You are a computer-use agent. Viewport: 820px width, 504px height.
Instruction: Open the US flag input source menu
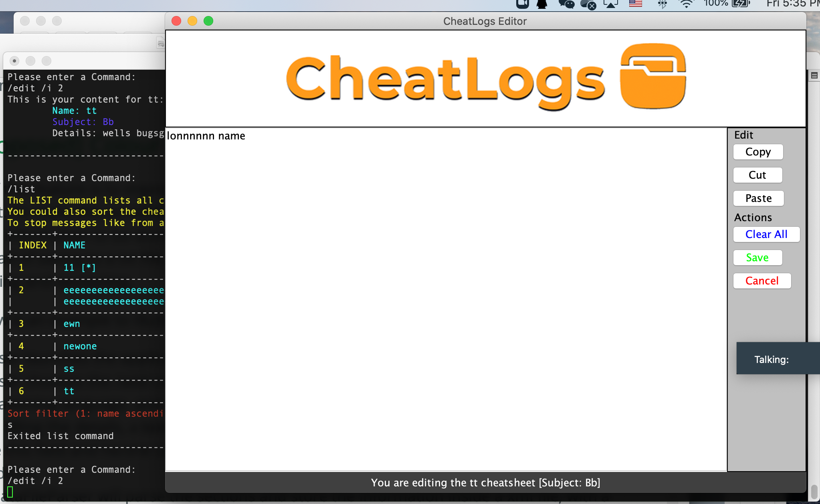coord(635,4)
